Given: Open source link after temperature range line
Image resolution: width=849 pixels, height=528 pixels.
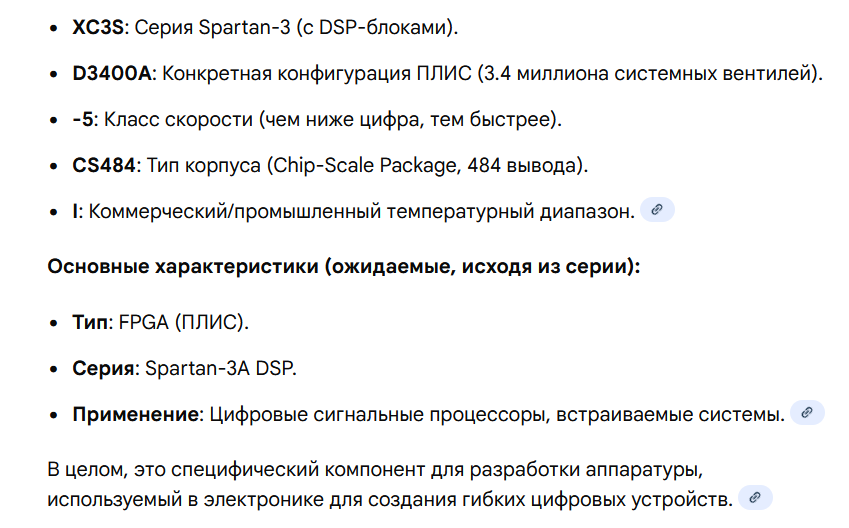Looking at the screenshot, I should pos(657,210).
